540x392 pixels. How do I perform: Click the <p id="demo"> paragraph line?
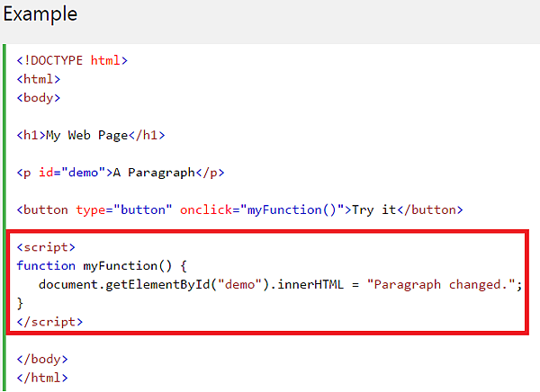click(121, 173)
